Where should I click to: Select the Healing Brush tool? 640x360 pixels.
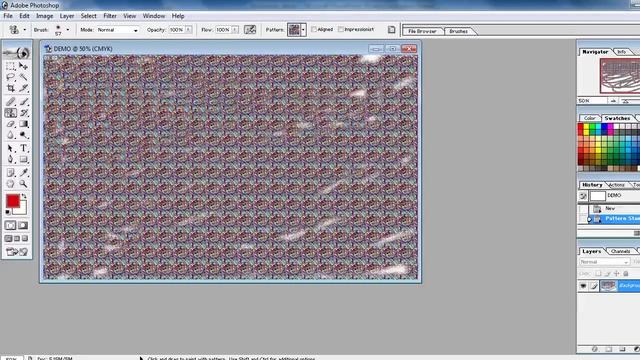pos(11,102)
